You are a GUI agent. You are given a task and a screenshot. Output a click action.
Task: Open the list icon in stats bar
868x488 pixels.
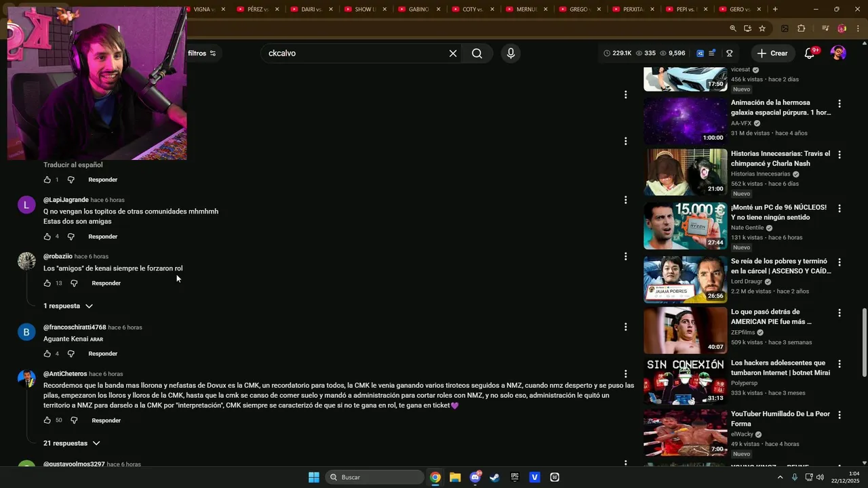pyautogui.click(x=712, y=54)
